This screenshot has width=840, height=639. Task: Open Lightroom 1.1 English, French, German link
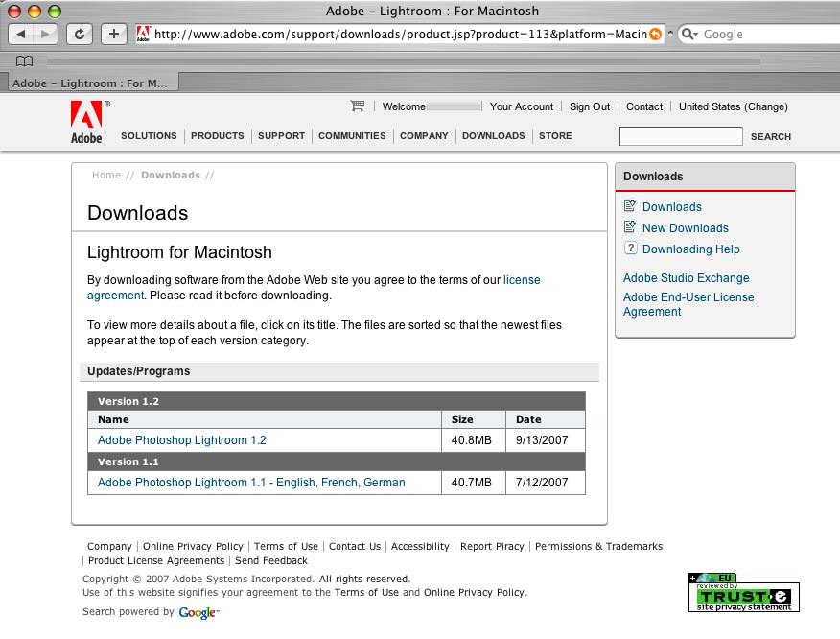tap(251, 483)
